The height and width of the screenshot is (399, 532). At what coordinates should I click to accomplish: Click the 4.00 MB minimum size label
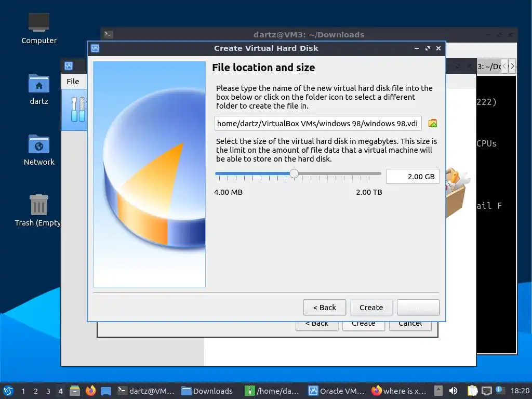click(x=229, y=192)
